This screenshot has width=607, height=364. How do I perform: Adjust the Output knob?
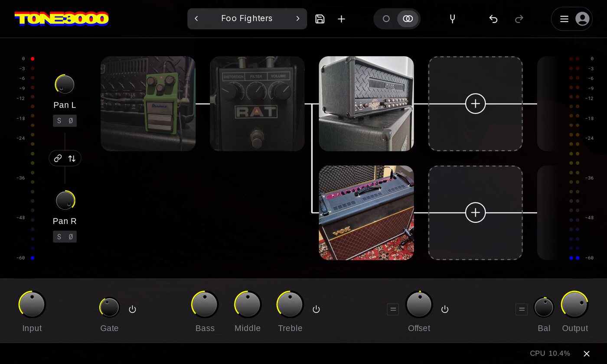click(x=574, y=304)
